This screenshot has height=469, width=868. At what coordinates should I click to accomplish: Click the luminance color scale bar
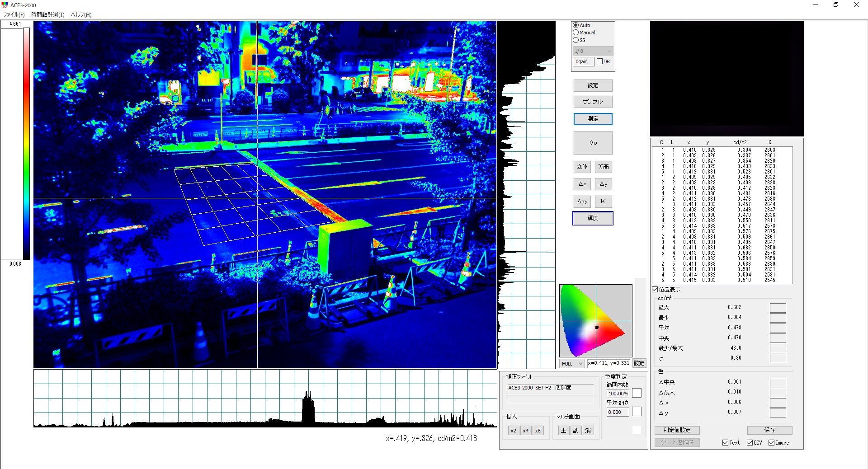27,144
